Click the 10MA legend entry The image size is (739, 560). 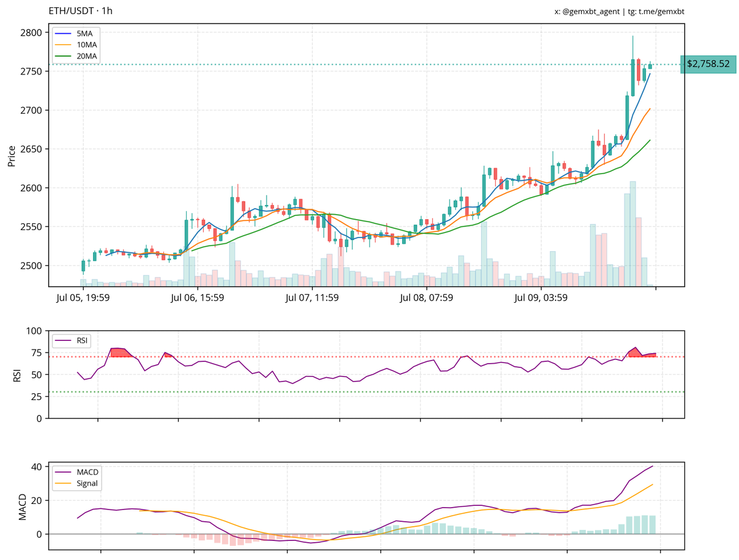coord(77,45)
